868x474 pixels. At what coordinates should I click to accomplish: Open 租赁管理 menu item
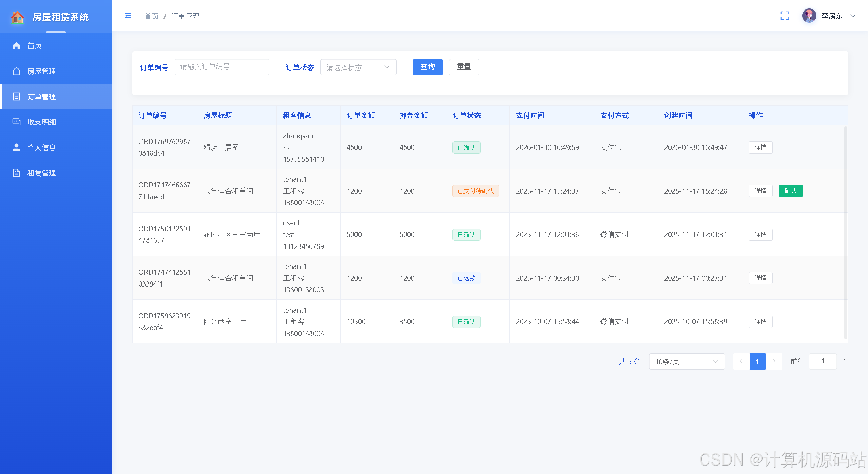41,173
